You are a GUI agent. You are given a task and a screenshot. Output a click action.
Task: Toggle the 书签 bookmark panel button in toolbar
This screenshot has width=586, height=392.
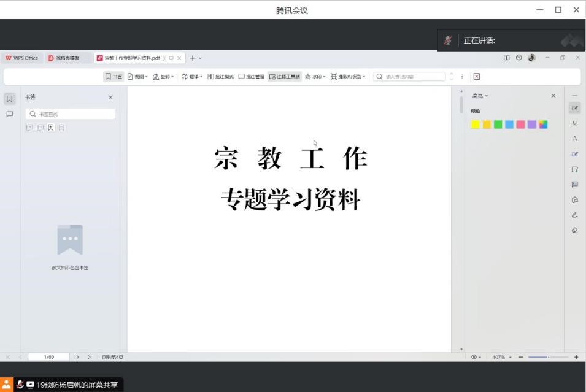(114, 77)
